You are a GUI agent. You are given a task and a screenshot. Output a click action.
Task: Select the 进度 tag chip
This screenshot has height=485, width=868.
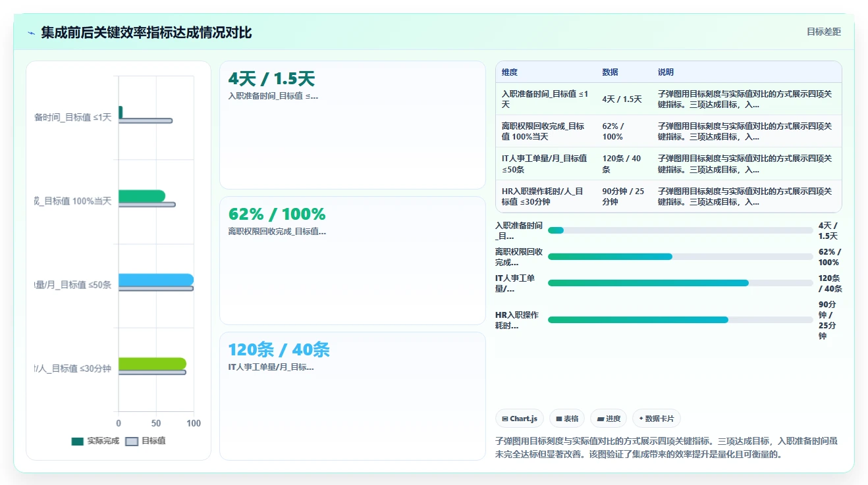coord(609,419)
